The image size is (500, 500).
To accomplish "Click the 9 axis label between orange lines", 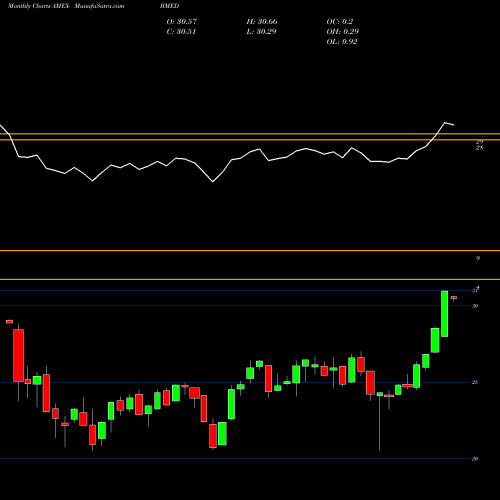I will [478, 258].
